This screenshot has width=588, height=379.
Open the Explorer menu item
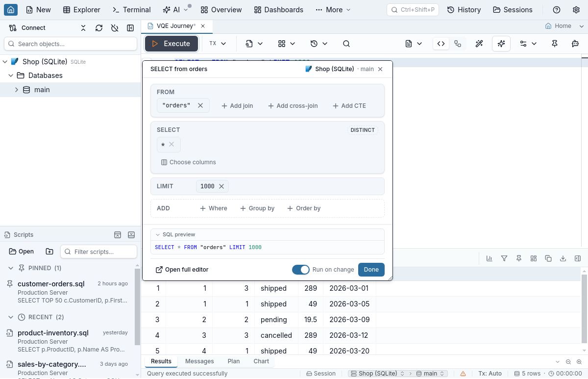[82, 10]
